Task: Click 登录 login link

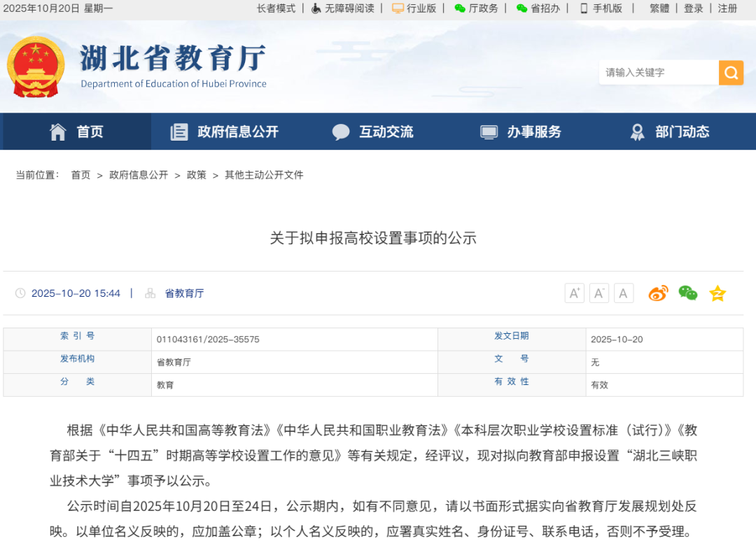Action: point(693,8)
